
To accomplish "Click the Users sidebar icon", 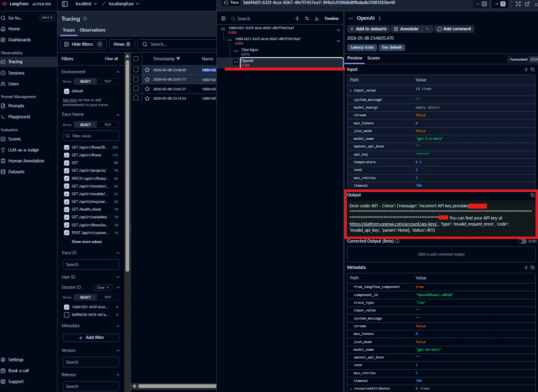I will click(x=3, y=84).
